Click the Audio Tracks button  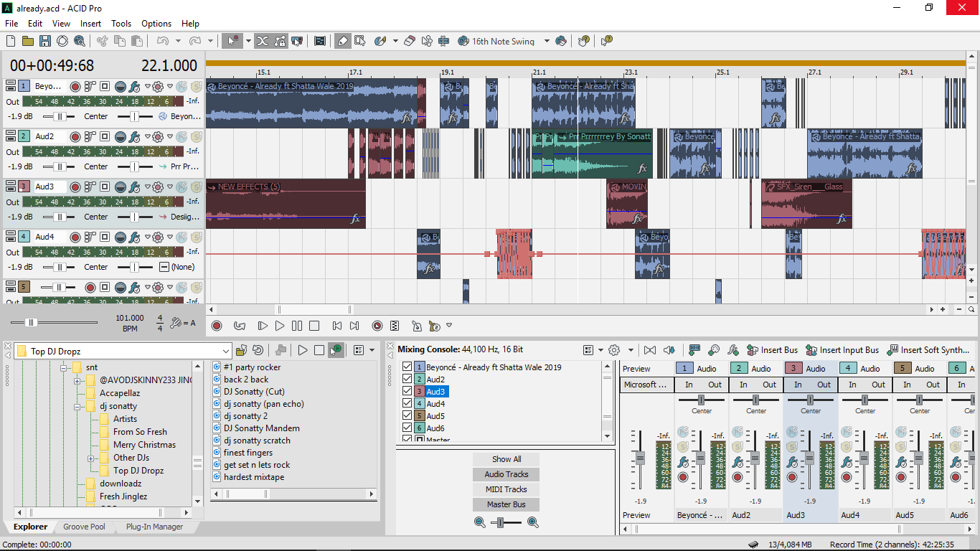[x=507, y=474]
